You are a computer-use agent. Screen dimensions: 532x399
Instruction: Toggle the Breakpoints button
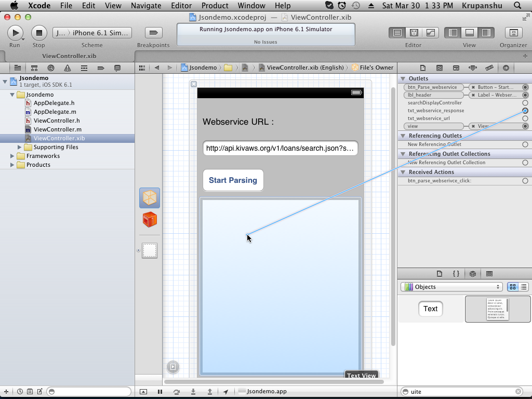point(153,33)
